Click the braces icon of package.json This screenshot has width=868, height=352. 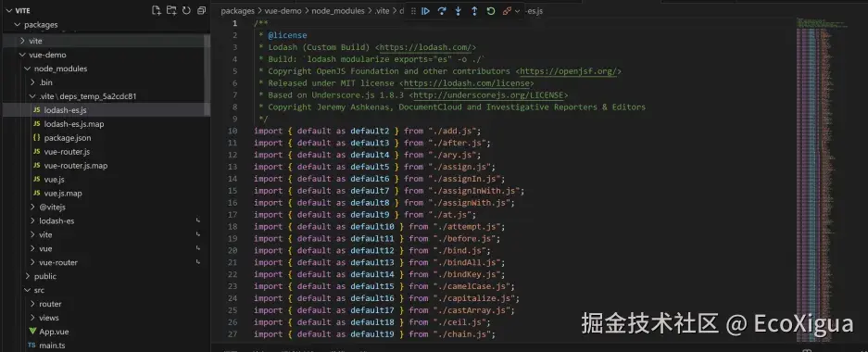(x=36, y=138)
